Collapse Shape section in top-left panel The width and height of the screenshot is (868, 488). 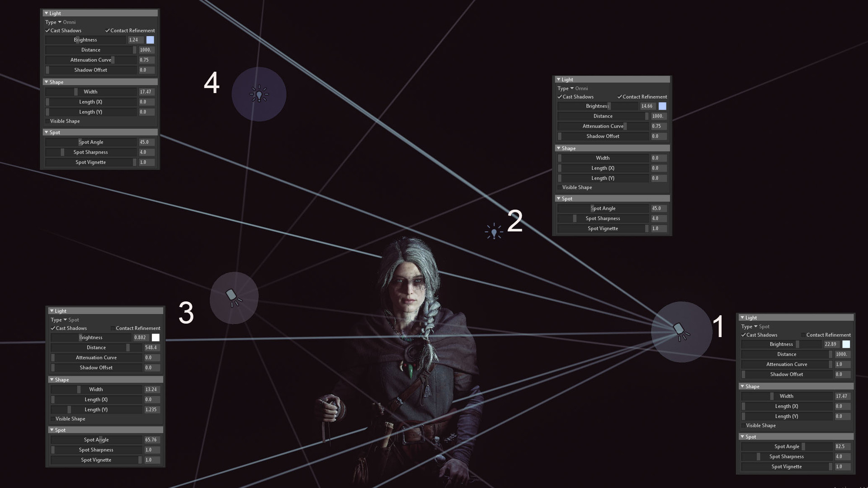47,82
